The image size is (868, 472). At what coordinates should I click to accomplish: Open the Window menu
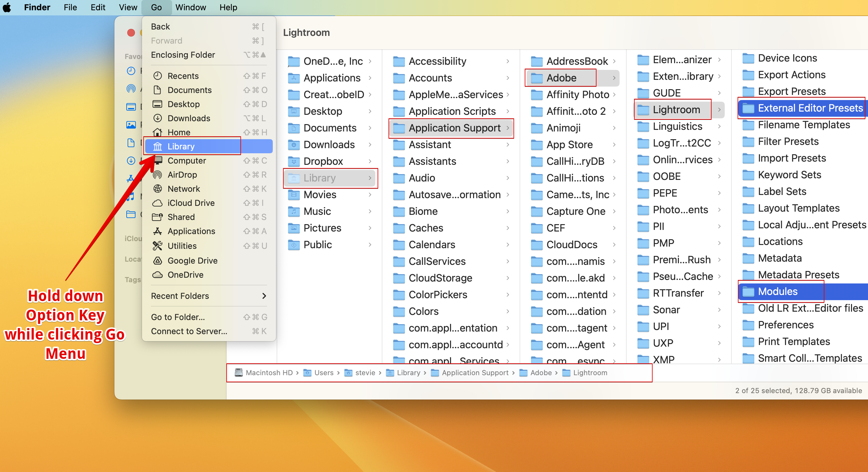coord(191,7)
